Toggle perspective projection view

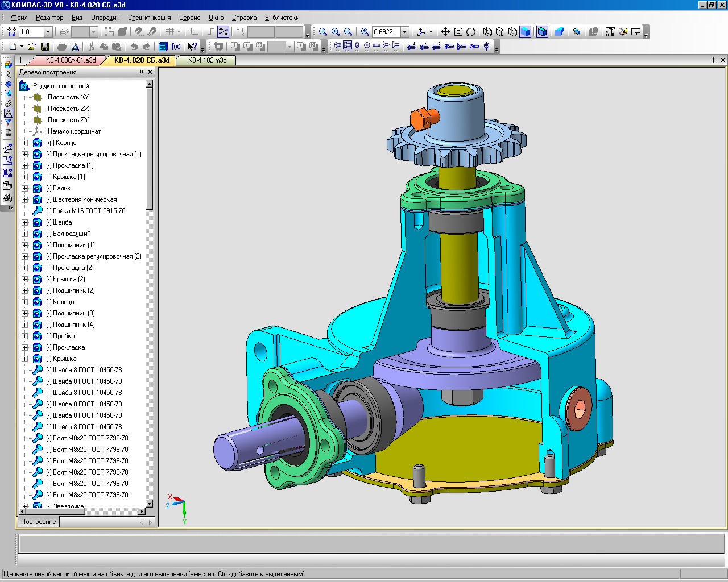pyautogui.click(x=560, y=32)
